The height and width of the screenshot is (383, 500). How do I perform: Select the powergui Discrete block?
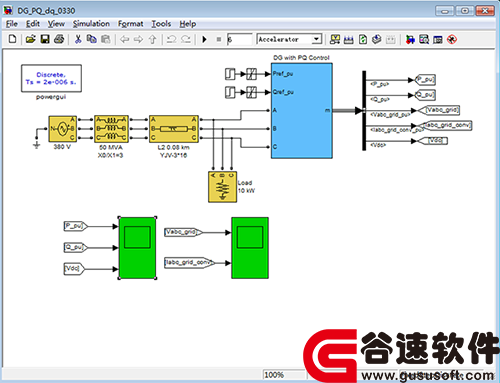pyautogui.click(x=51, y=78)
